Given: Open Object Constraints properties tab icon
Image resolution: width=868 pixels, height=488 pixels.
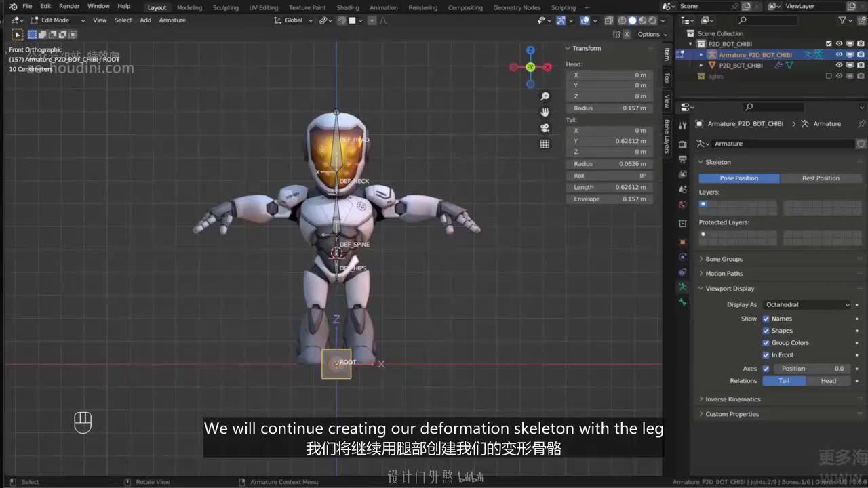Looking at the screenshot, I should (683, 272).
